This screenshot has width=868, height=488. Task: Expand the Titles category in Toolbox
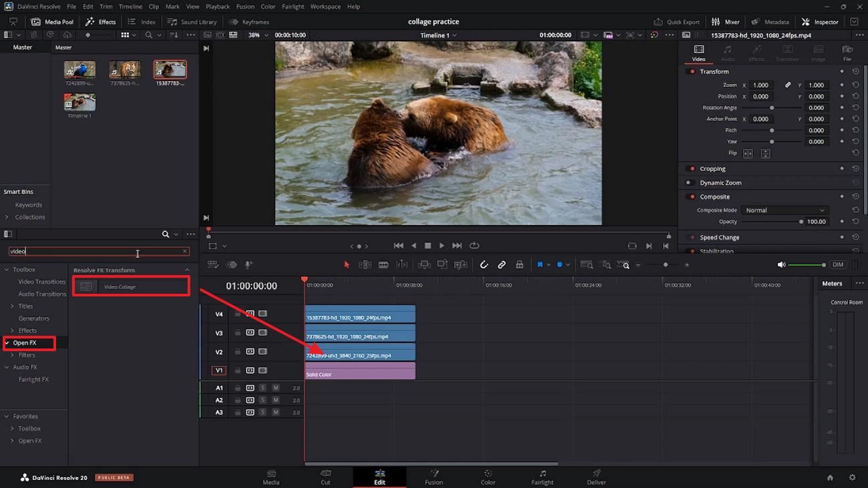point(12,306)
